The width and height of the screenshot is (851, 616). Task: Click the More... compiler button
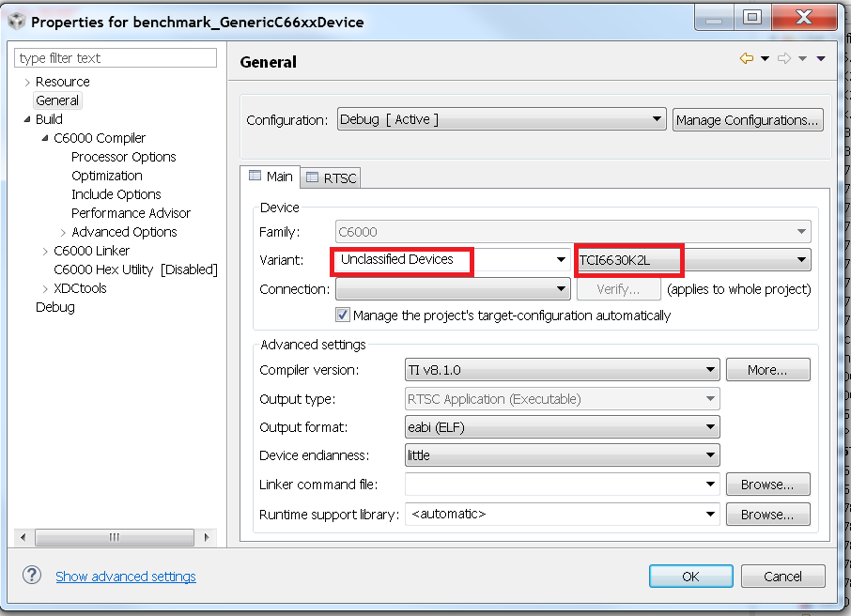coord(767,370)
